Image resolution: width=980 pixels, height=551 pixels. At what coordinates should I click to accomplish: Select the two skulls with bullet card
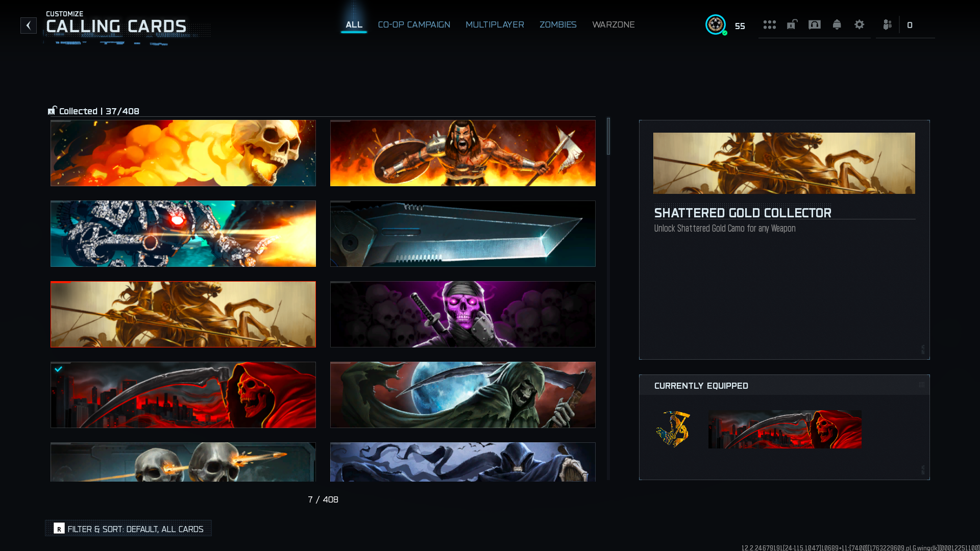click(x=183, y=462)
